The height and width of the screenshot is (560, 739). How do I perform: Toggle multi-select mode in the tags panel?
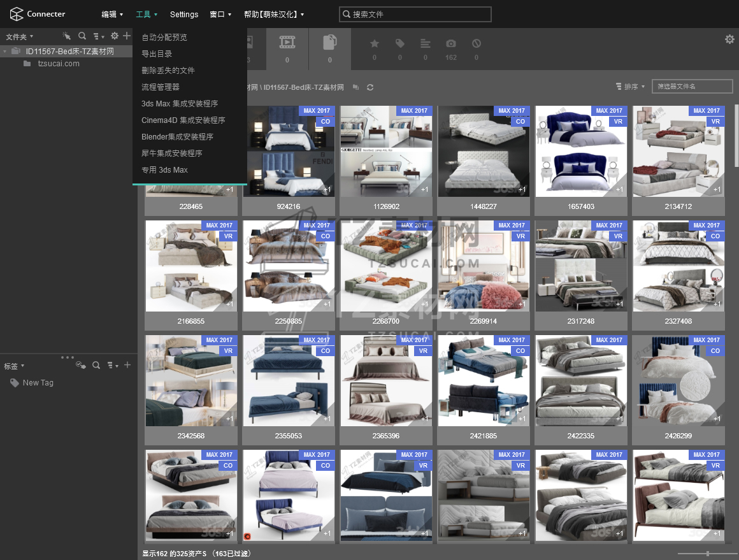tap(80, 365)
